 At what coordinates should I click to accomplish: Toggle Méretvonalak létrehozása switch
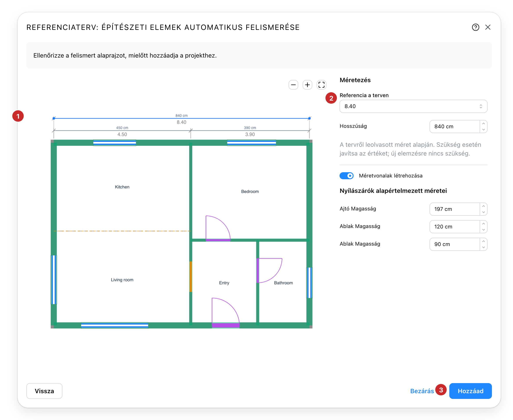[346, 176]
